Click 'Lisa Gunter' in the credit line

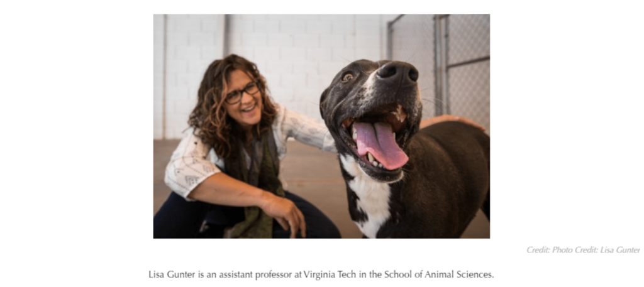coord(619,250)
